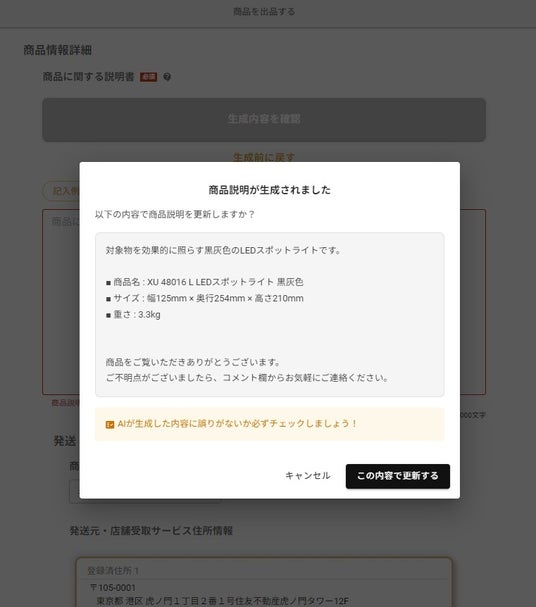The height and width of the screenshot is (607, 536).
Task: Click the 東京都港区虎ノ門 address line
Action: (223, 601)
